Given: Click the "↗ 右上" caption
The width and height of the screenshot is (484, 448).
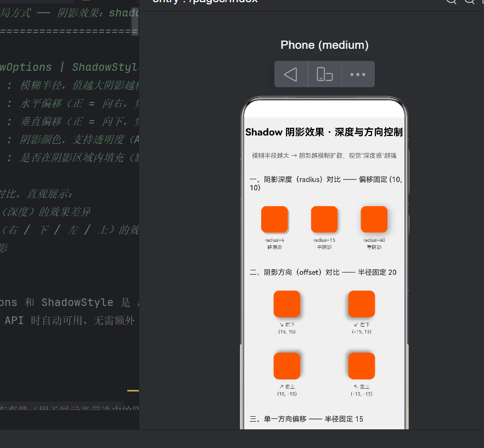Looking at the screenshot, I should [x=287, y=387].
